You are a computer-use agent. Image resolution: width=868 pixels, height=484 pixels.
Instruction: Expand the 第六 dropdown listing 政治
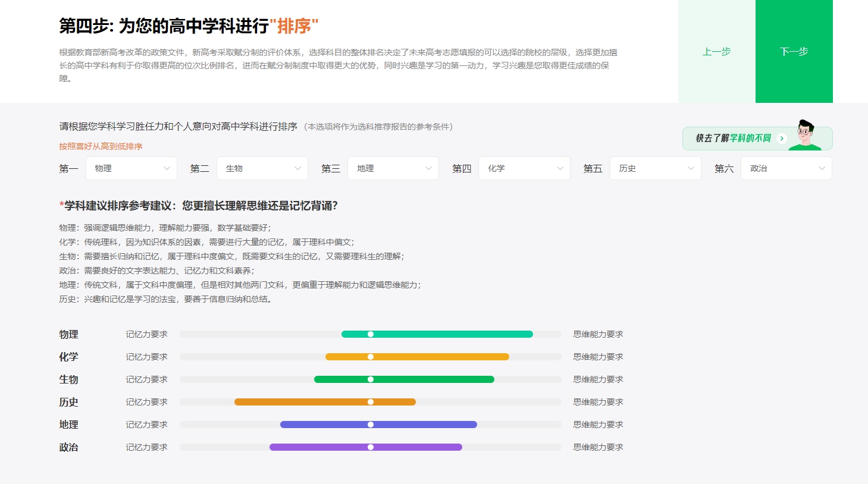[x=785, y=168]
